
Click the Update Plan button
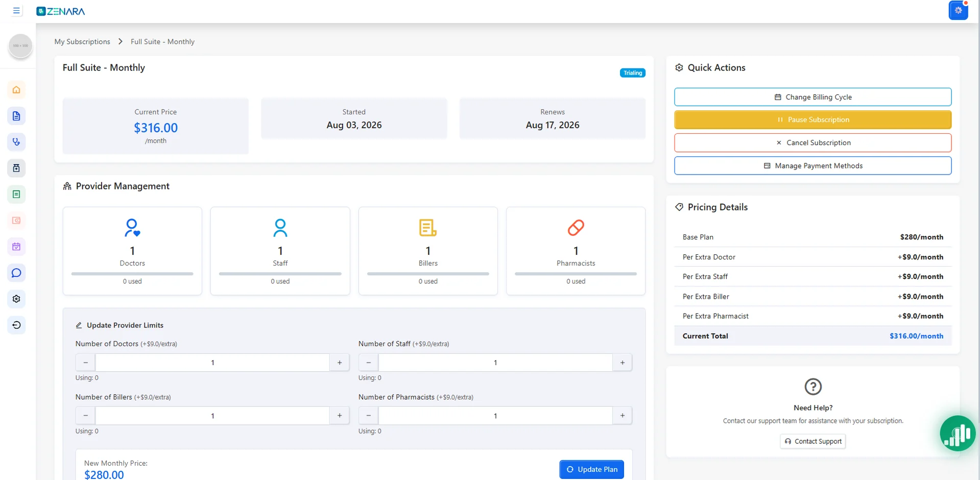591,469
